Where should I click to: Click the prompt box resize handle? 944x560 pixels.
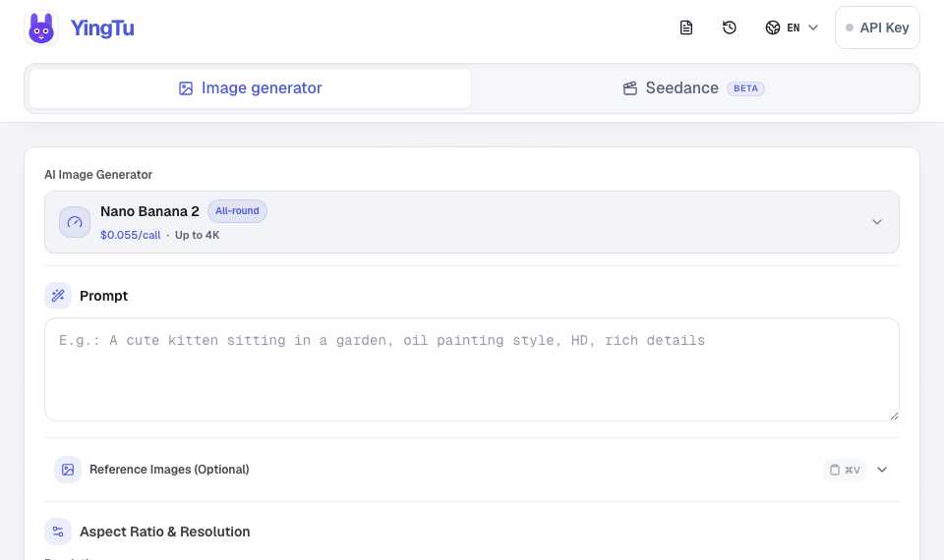tap(894, 416)
